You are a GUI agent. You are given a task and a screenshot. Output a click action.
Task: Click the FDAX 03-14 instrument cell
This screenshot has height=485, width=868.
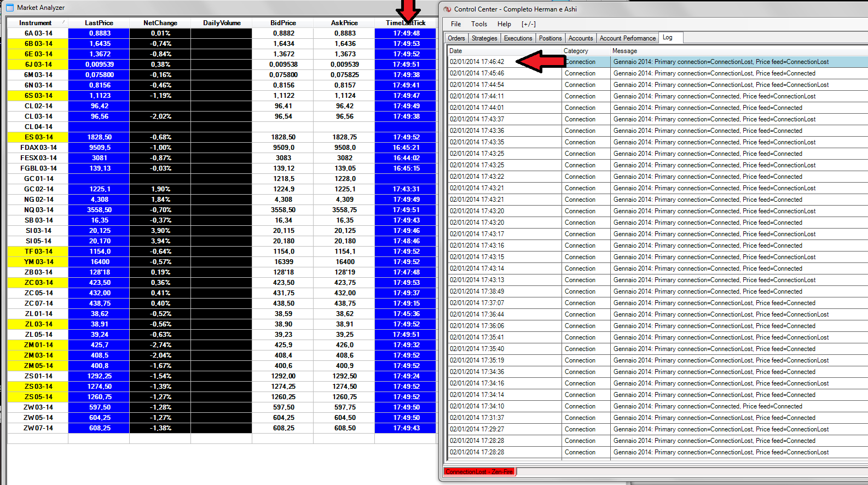[x=38, y=148]
